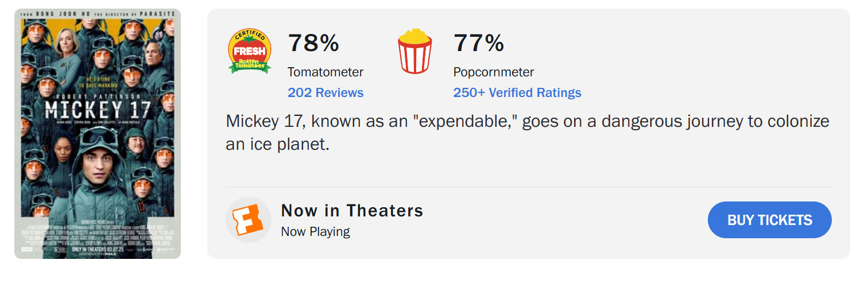Click the Now Playing status text
Viewport: 868px width, 283px height.
[x=315, y=232]
